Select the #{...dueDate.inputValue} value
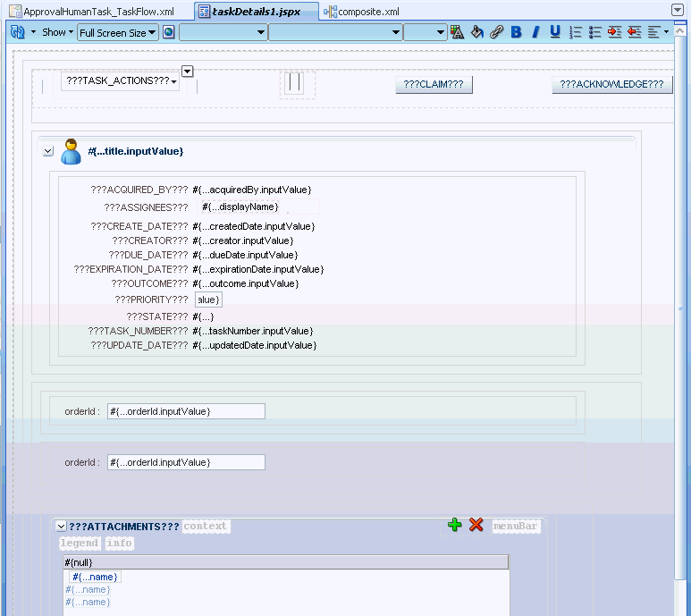The image size is (691, 616). (245, 255)
